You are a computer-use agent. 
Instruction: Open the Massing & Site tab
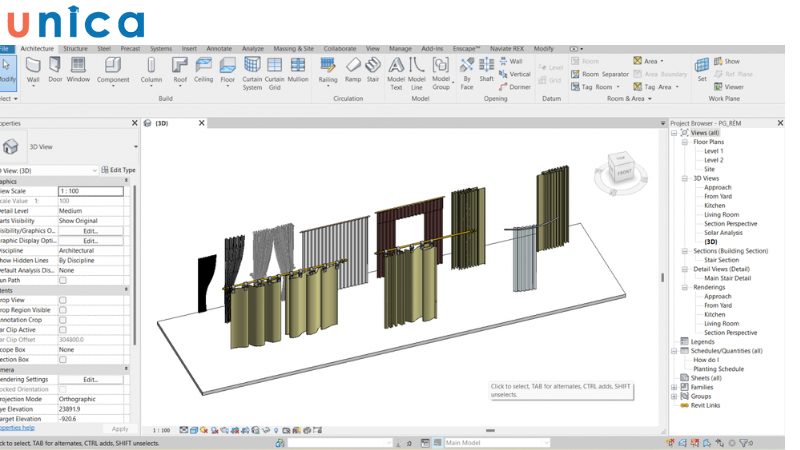tap(293, 48)
